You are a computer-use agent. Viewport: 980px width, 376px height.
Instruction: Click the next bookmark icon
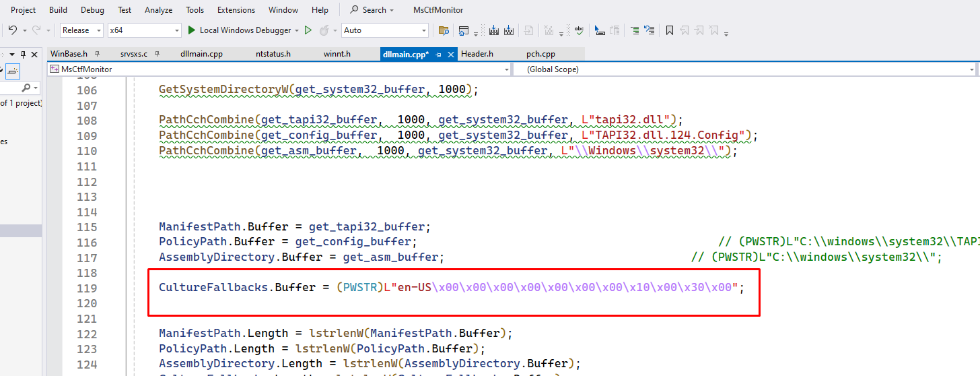point(699,30)
